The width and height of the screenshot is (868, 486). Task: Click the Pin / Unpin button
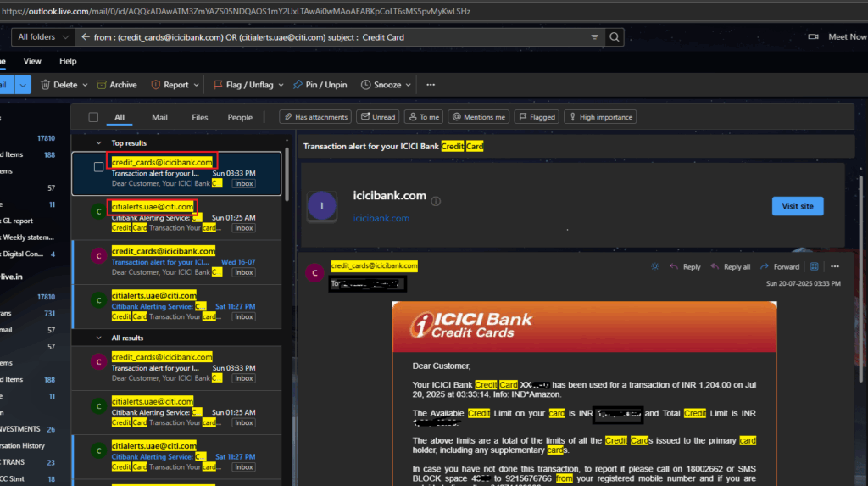click(x=320, y=85)
